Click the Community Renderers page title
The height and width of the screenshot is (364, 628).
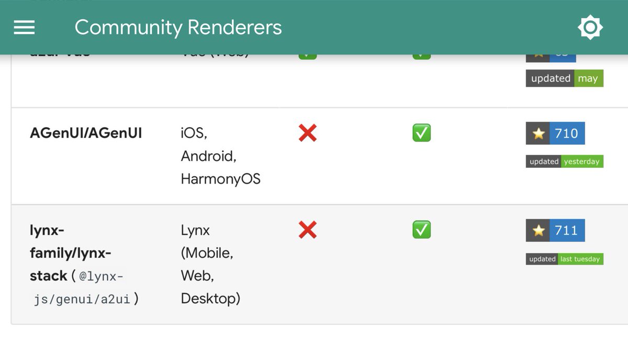pyautogui.click(x=178, y=27)
